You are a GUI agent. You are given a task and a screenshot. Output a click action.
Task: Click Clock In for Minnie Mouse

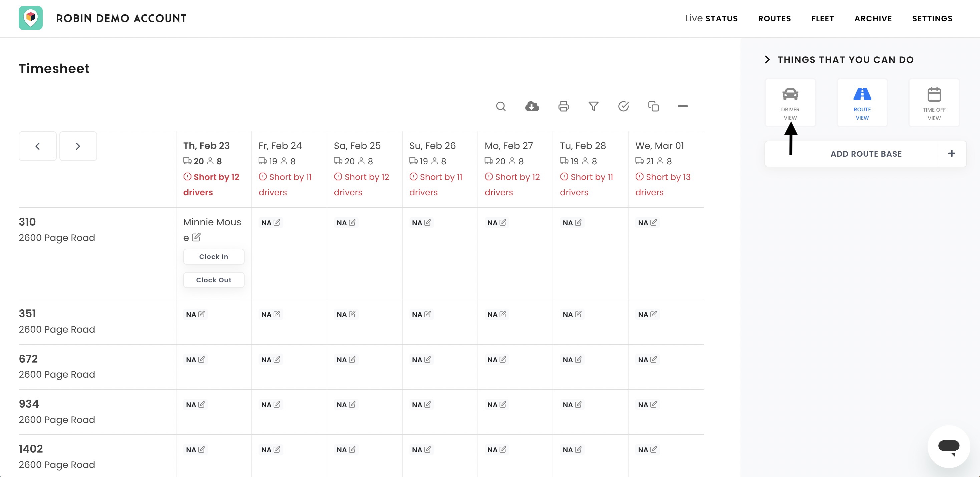[x=214, y=257]
